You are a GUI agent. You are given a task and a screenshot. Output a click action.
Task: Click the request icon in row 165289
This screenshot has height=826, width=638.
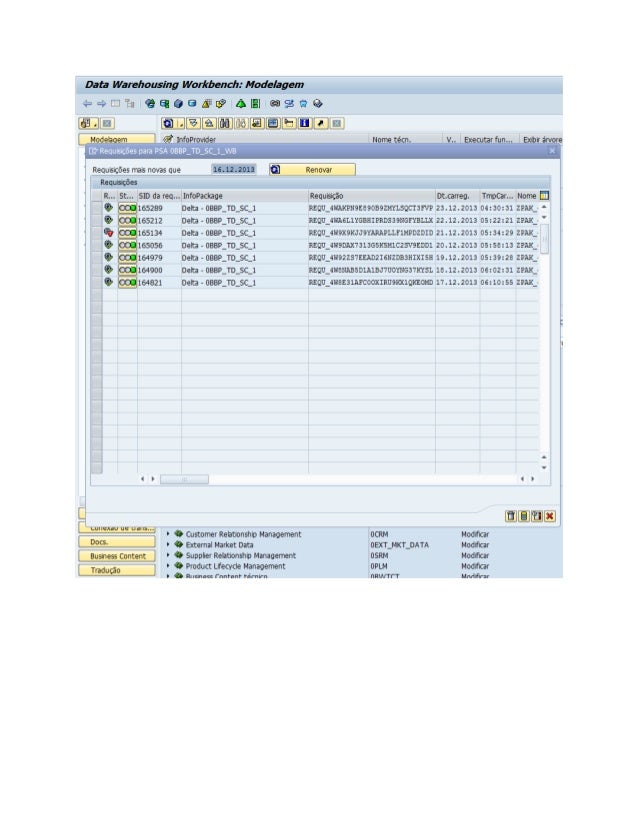(109, 208)
